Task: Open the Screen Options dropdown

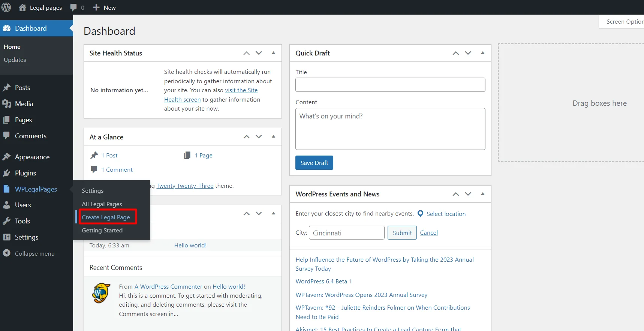Action: pyautogui.click(x=623, y=22)
